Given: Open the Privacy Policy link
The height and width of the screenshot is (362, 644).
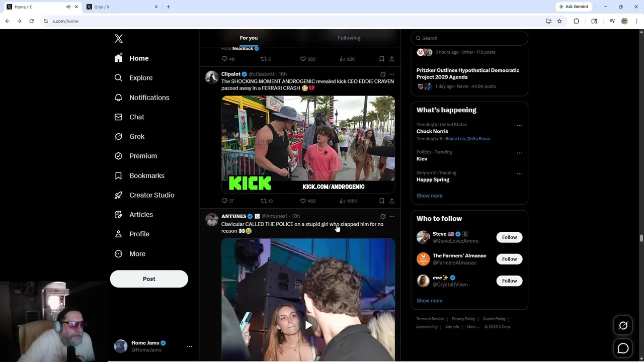Looking at the screenshot, I should [x=463, y=319].
